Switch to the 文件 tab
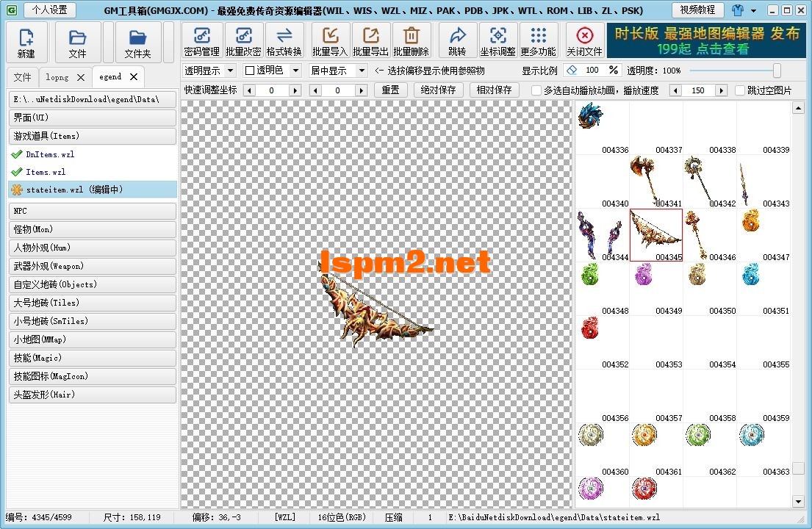The width and height of the screenshot is (812, 529). point(23,77)
